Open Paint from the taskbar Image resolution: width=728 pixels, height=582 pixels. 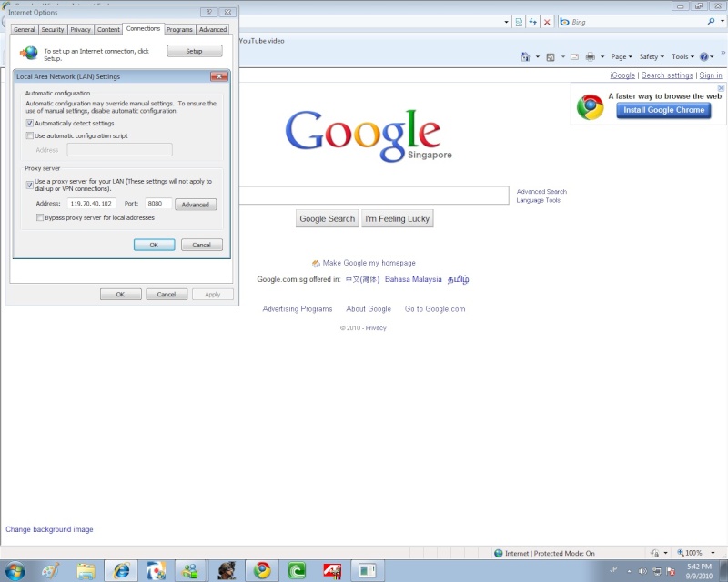tap(51, 570)
